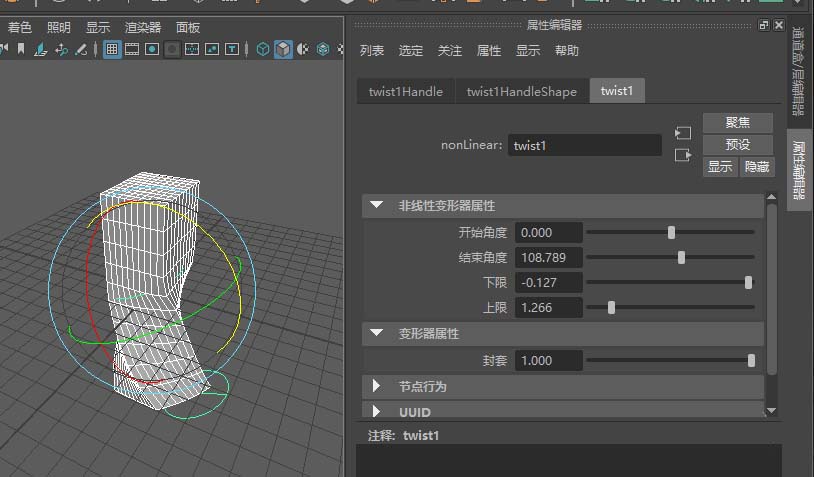Click the 结束角度 slider handle

point(681,257)
